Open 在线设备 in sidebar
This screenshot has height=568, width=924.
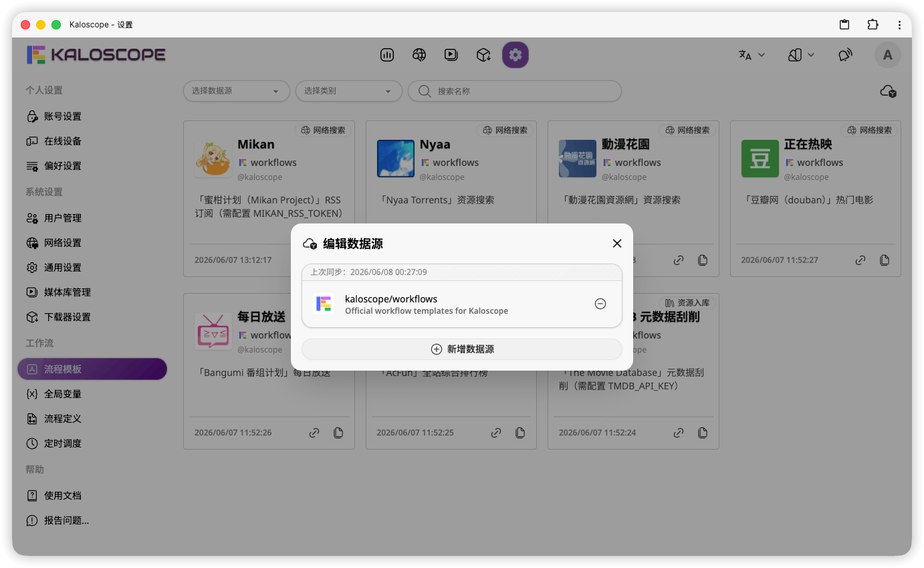(92, 141)
